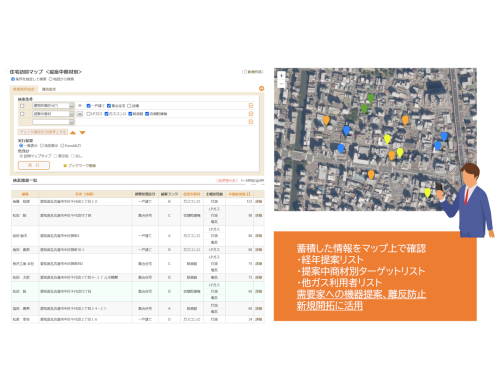Switch to the 表示設定 tab

tap(49, 89)
